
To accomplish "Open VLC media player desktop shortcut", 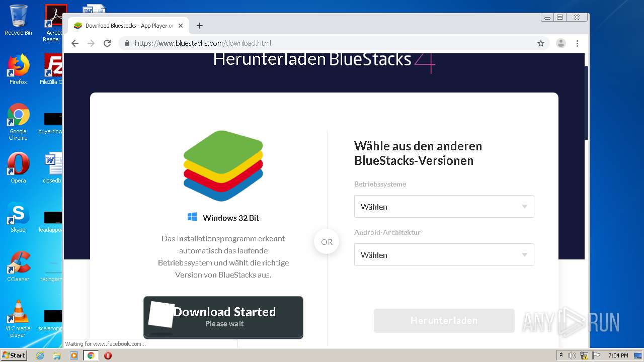I will (18, 318).
